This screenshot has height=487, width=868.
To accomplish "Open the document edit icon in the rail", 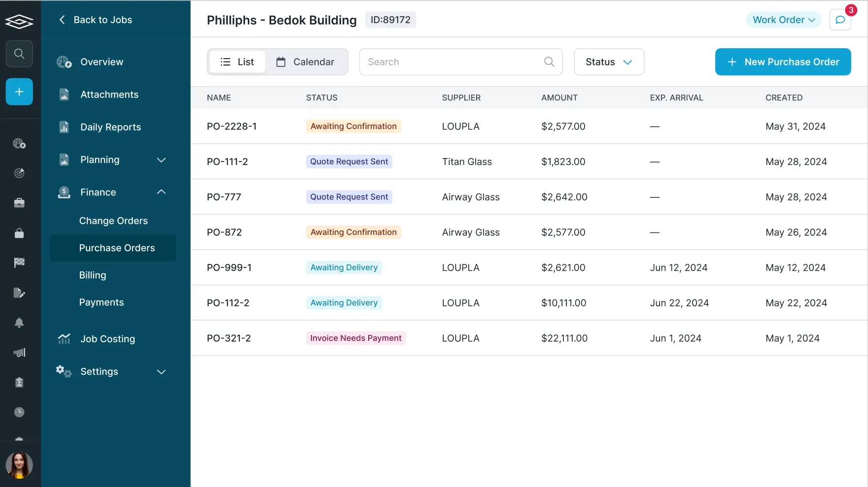I will click(19, 293).
